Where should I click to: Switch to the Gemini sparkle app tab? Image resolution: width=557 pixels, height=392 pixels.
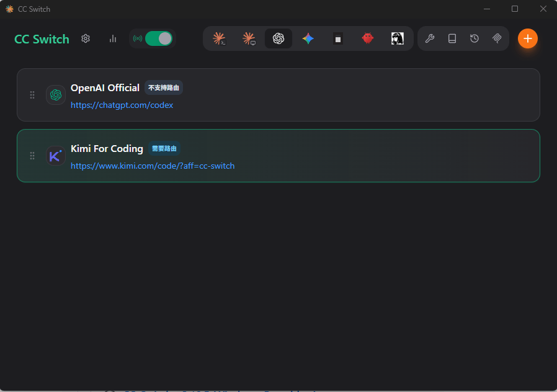click(308, 38)
